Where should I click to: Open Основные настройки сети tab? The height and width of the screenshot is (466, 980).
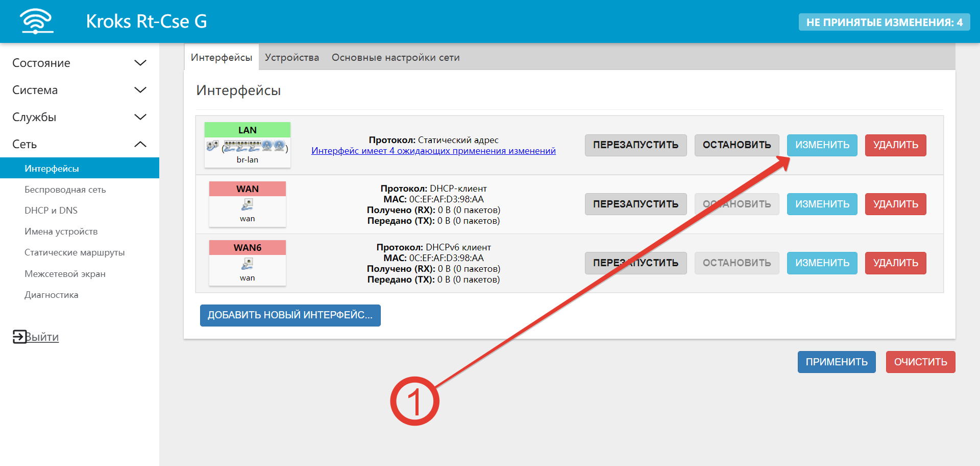click(396, 57)
